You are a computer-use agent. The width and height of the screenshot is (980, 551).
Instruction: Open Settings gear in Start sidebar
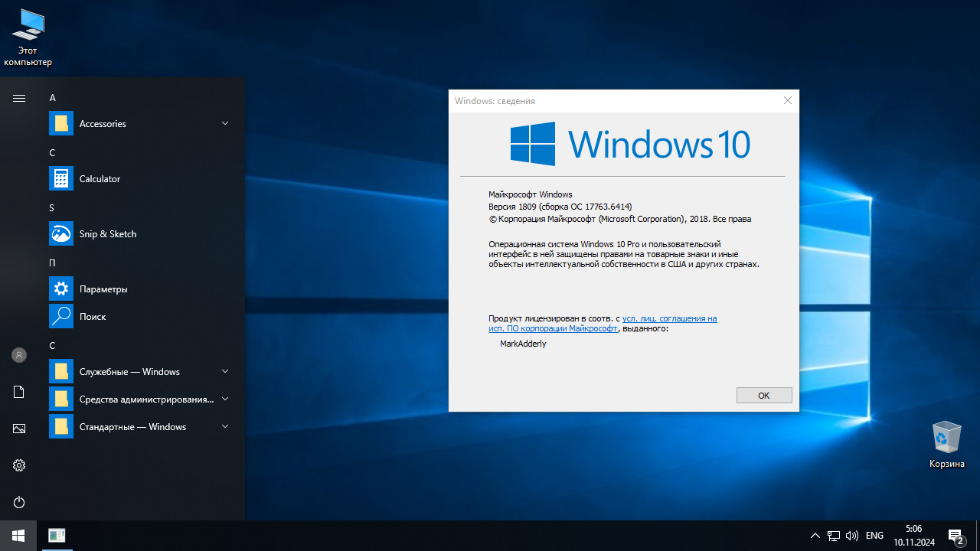(19, 465)
